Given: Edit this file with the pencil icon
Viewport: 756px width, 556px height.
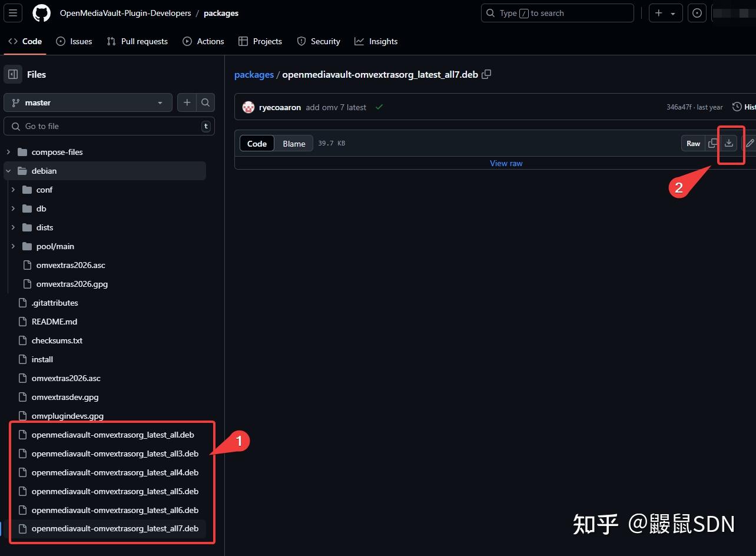Looking at the screenshot, I should [750, 143].
